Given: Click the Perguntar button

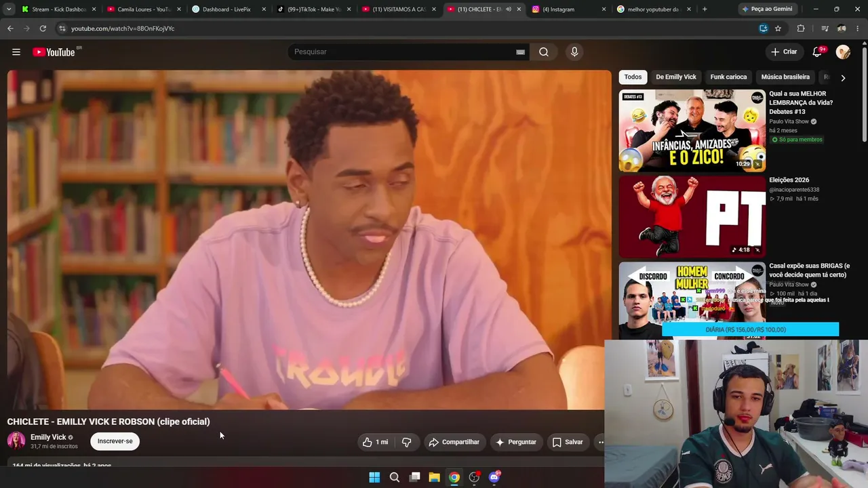Looking at the screenshot, I should [516, 442].
